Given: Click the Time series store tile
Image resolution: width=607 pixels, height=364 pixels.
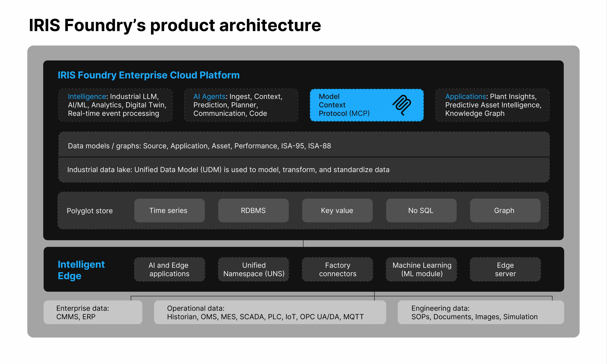Looking at the screenshot, I should point(170,210).
